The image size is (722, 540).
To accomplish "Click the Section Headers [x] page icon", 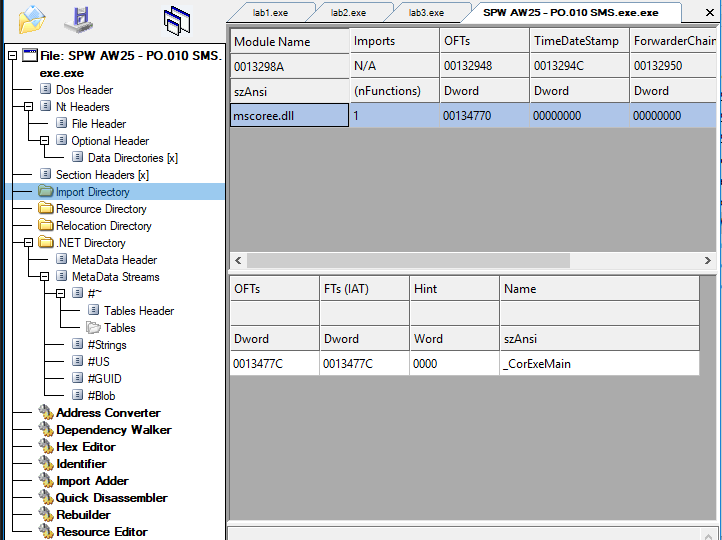I will (x=45, y=174).
